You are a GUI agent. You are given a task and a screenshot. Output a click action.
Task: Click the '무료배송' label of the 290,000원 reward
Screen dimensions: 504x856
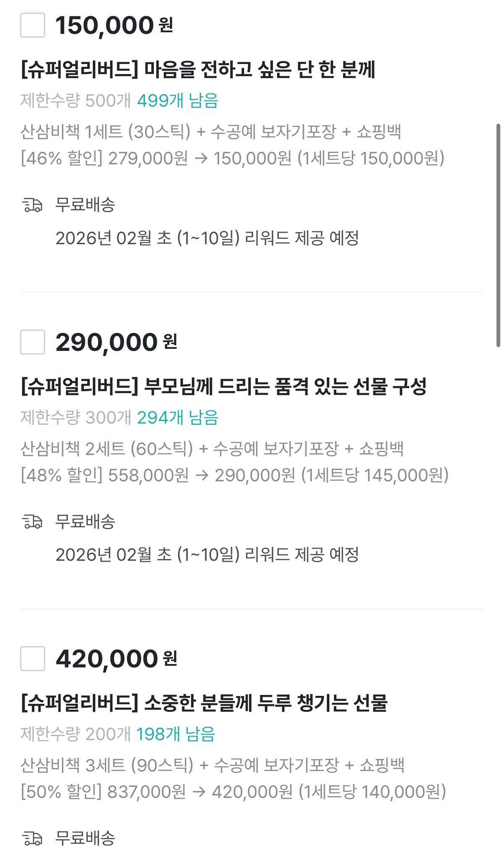(x=85, y=522)
